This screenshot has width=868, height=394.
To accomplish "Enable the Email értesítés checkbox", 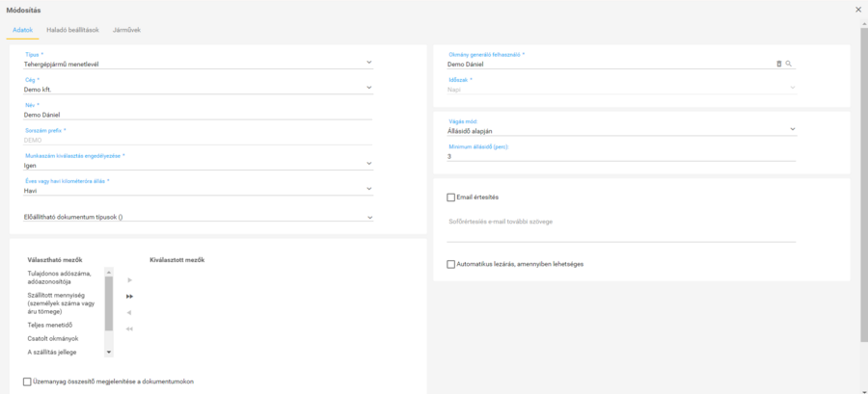I will [x=451, y=197].
